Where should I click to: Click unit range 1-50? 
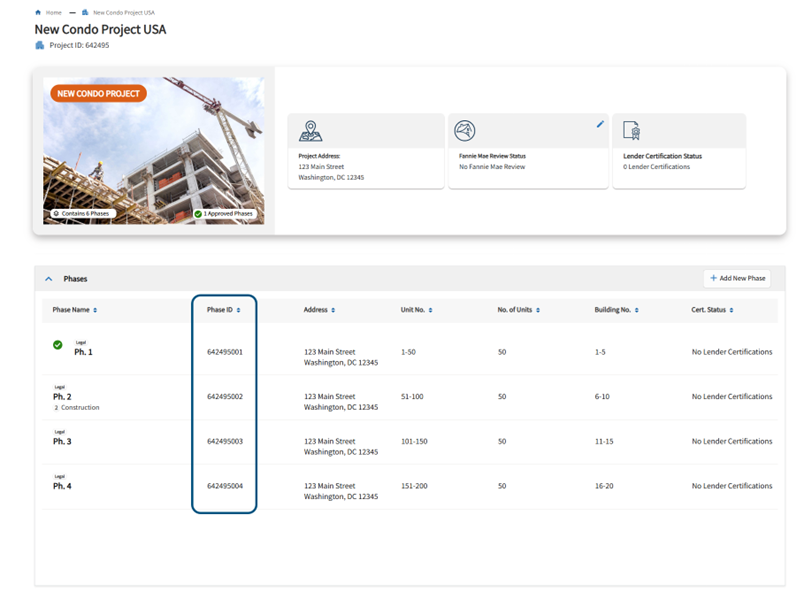click(408, 352)
